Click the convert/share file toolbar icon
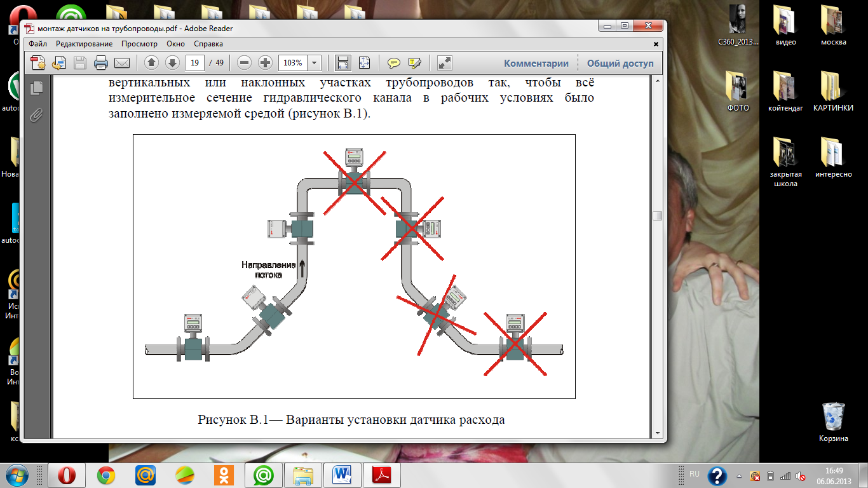The width and height of the screenshot is (868, 488). [x=59, y=63]
